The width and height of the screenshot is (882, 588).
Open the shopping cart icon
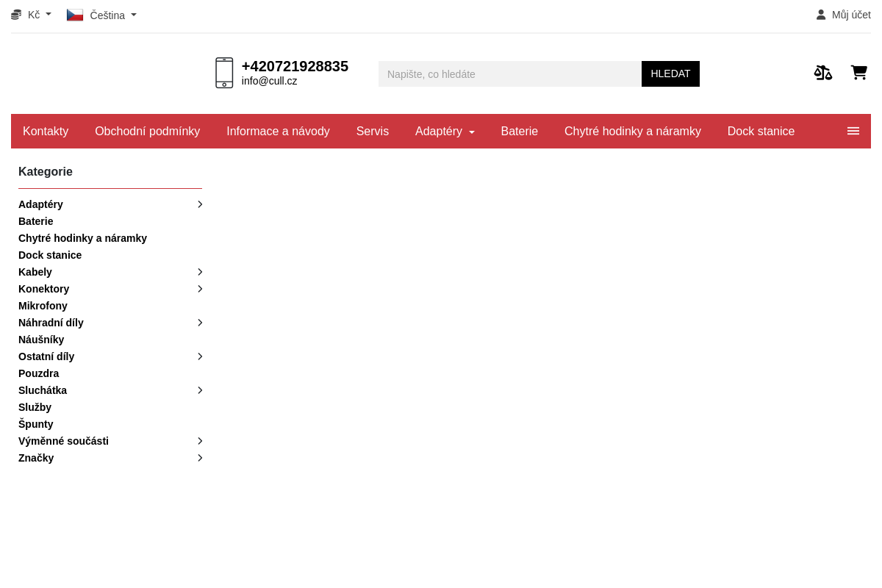coord(859,72)
